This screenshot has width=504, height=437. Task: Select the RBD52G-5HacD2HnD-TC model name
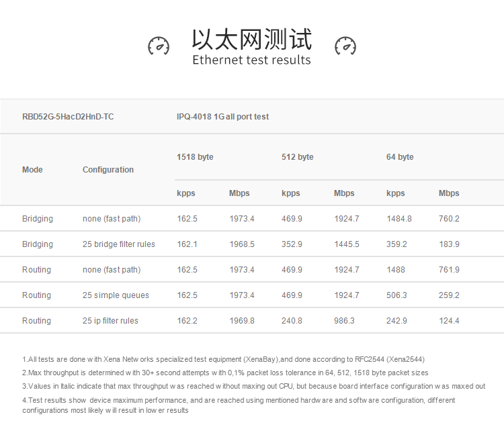68,117
